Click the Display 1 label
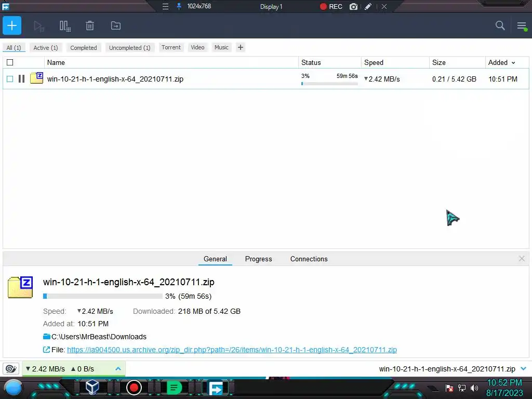 click(271, 6)
